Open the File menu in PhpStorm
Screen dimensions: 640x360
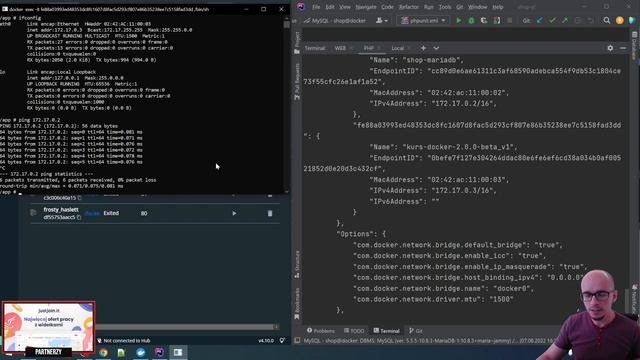316,7
